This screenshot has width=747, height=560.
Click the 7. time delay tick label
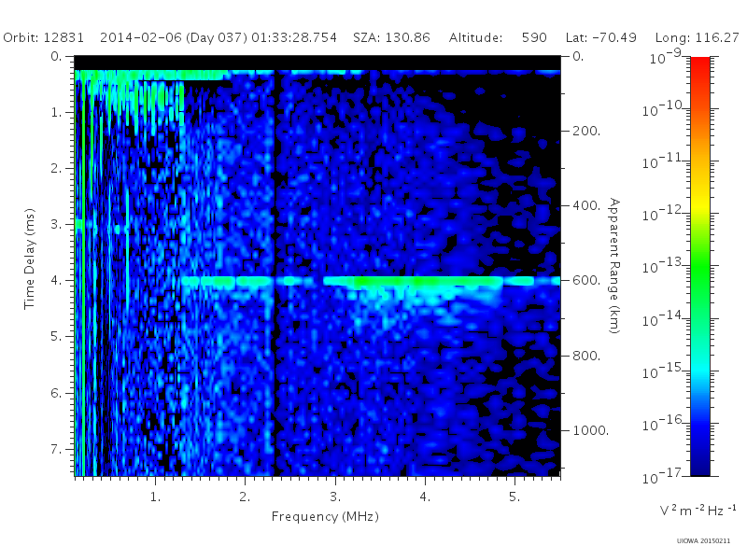click(56, 449)
